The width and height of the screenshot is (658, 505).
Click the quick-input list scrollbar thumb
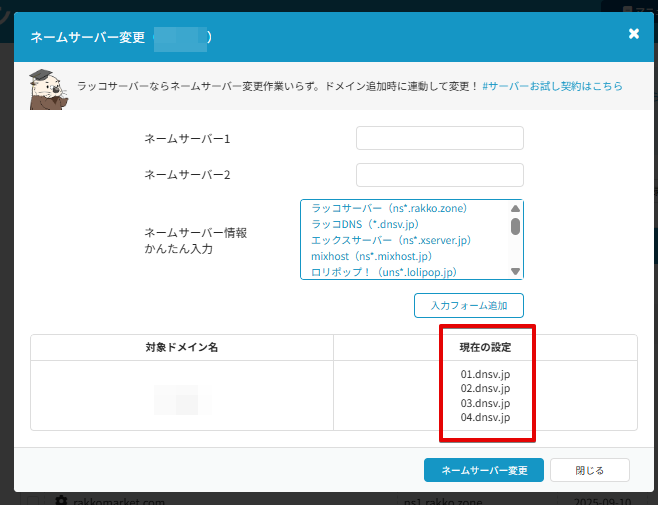pos(515,227)
